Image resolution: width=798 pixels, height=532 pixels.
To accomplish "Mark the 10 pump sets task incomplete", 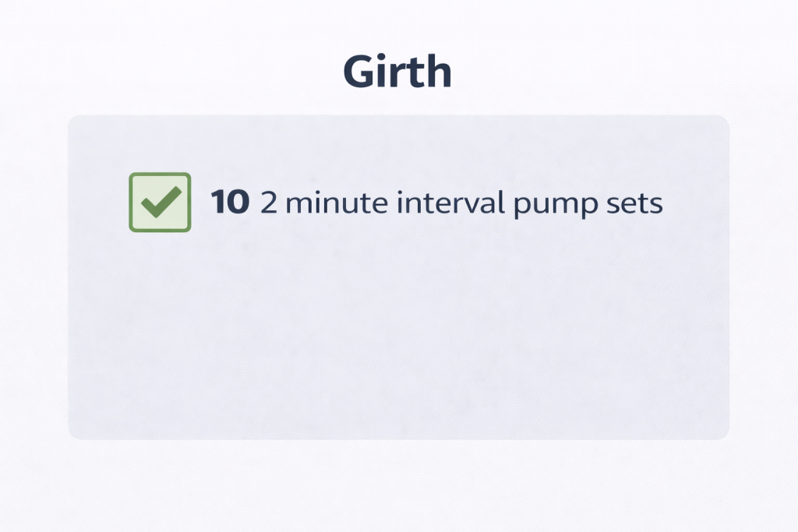I will (x=160, y=203).
